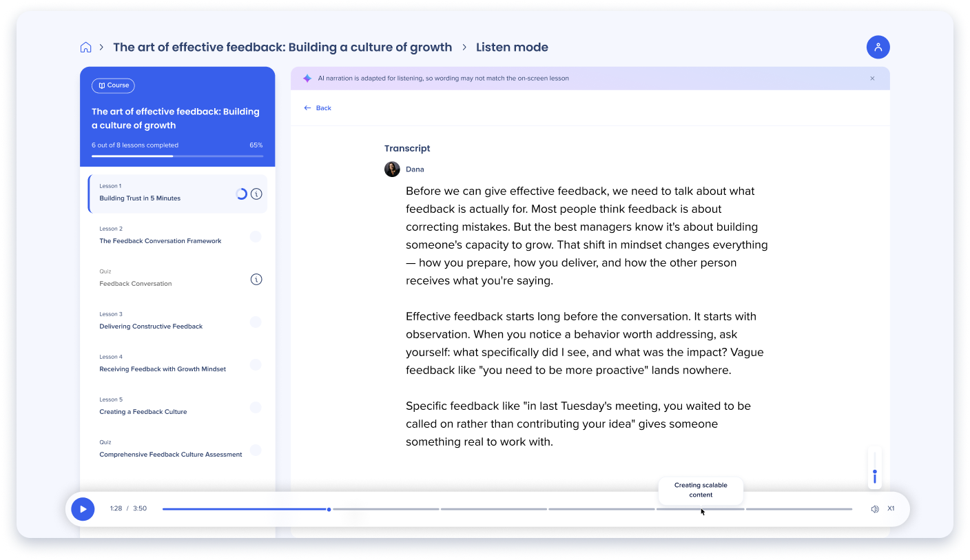Click the 1:28 elapsed time label

[116, 509]
